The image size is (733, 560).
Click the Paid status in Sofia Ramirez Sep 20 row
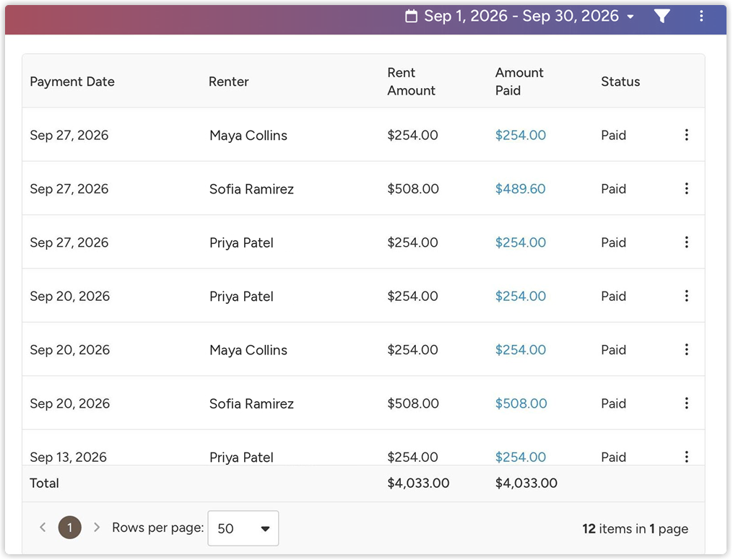tap(613, 404)
